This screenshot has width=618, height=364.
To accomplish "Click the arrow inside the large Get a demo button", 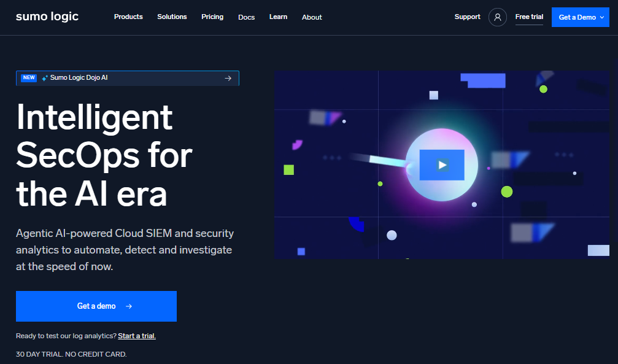I will coord(128,306).
